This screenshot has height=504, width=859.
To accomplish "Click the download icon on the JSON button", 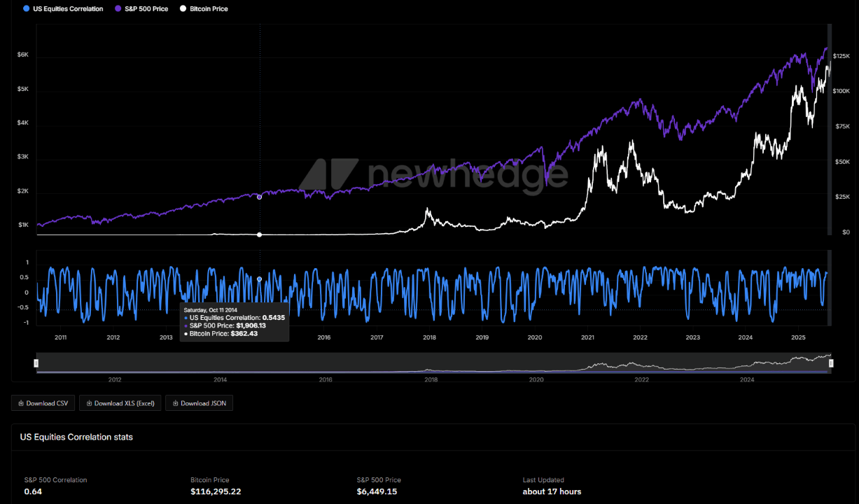I will [175, 403].
